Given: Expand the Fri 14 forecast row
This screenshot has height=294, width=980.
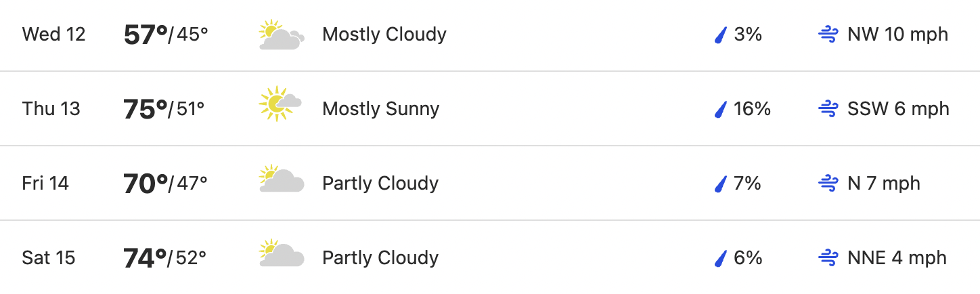Looking at the screenshot, I should point(490,183).
